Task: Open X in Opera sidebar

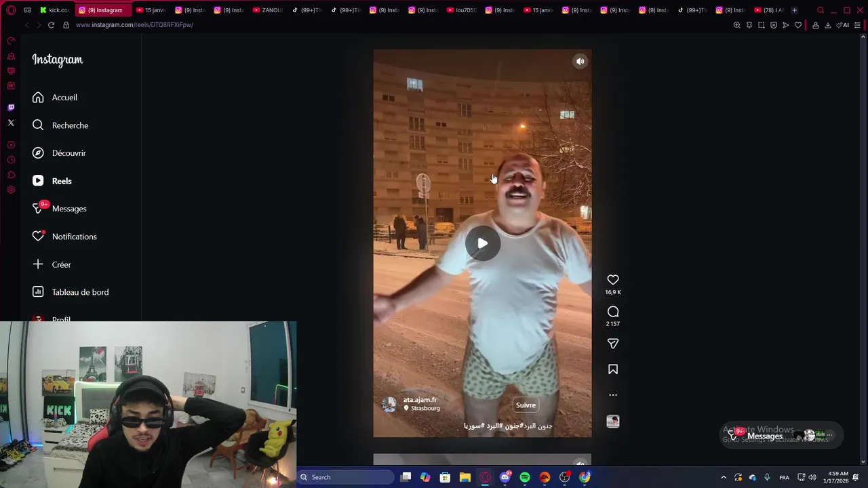Action: [11, 123]
